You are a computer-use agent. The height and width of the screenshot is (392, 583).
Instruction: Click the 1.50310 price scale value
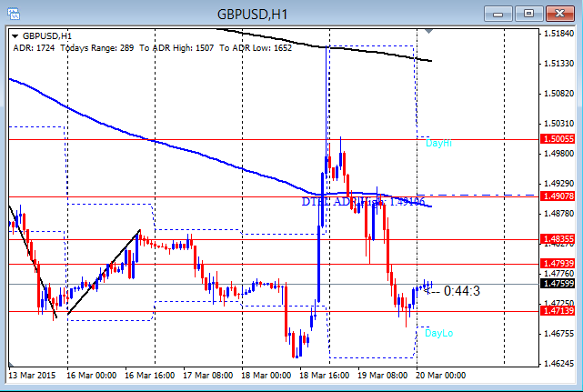pos(558,124)
